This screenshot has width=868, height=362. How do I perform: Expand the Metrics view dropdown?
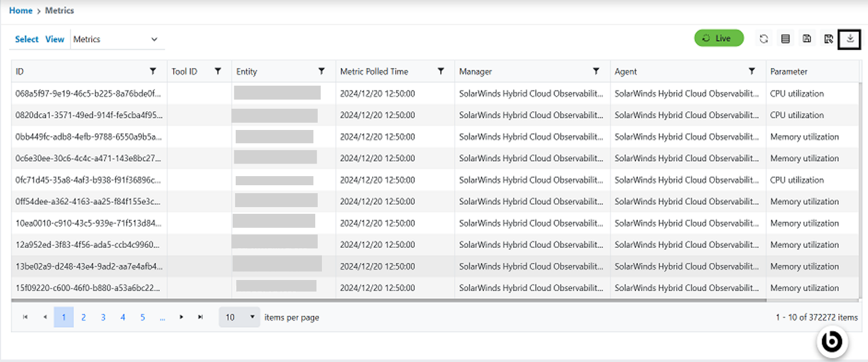154,39
